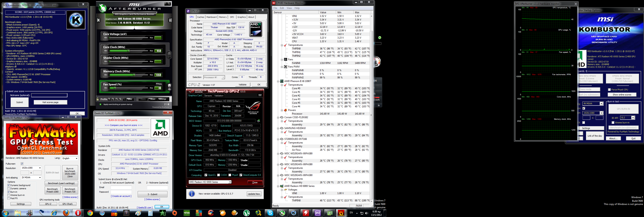Viewport: 644px width, 217px height.
Task: Click the GPU-Z BIOS save chip icon
Action: pos(258,121)
